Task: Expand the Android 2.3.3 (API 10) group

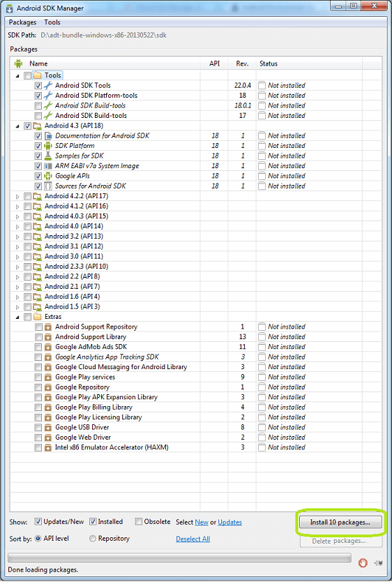Action: [17, 267]
